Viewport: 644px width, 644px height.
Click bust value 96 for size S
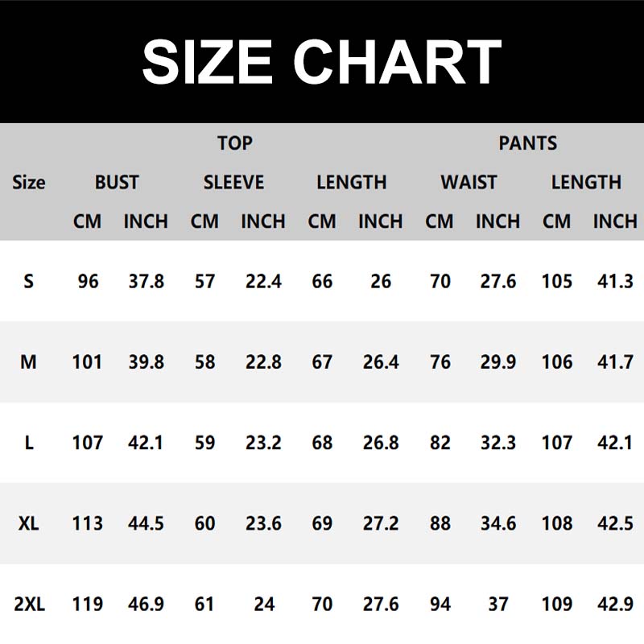pos(88,282)
